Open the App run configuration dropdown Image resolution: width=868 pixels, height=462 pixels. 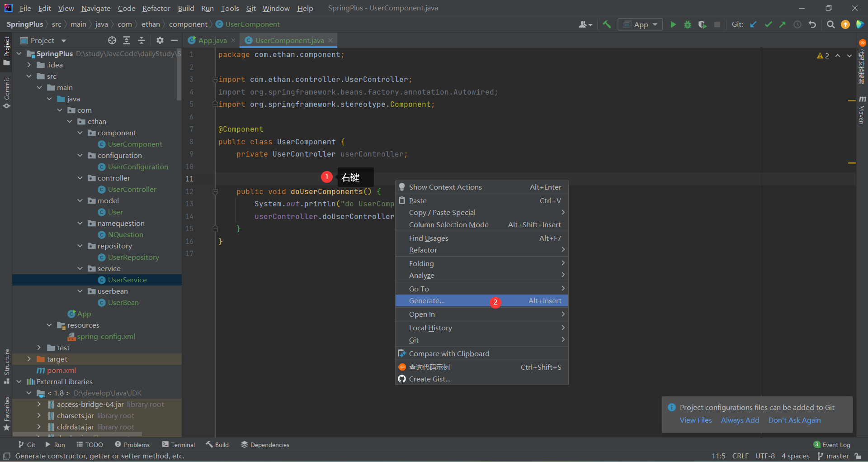[640, 24]
